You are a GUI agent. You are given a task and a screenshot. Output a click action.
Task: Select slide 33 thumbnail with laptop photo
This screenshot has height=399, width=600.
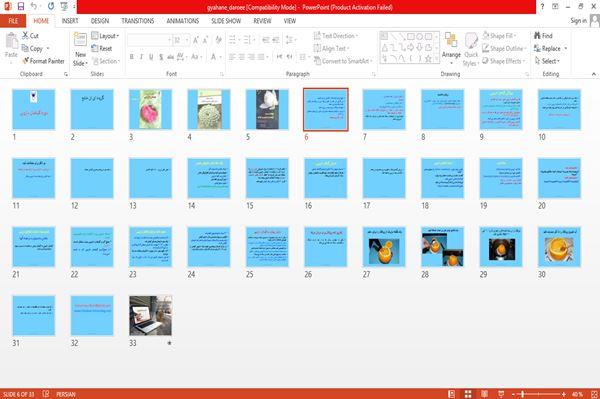pos(150,316)
